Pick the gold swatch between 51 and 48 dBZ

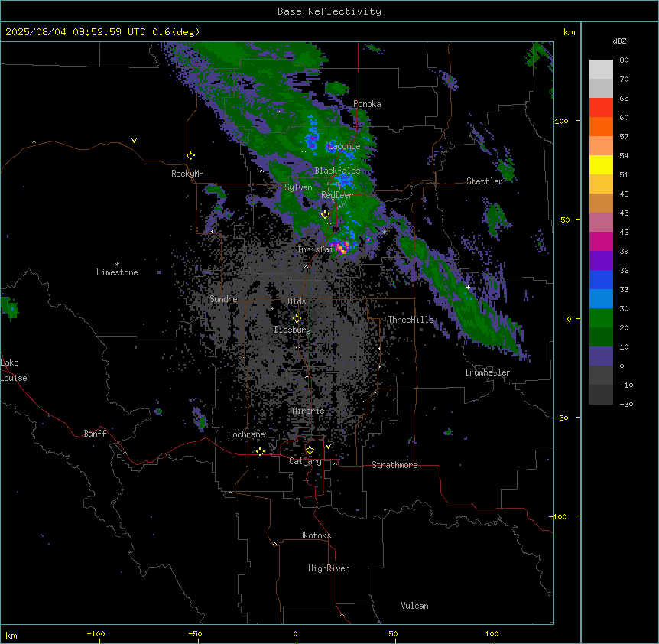click(601, 184)
